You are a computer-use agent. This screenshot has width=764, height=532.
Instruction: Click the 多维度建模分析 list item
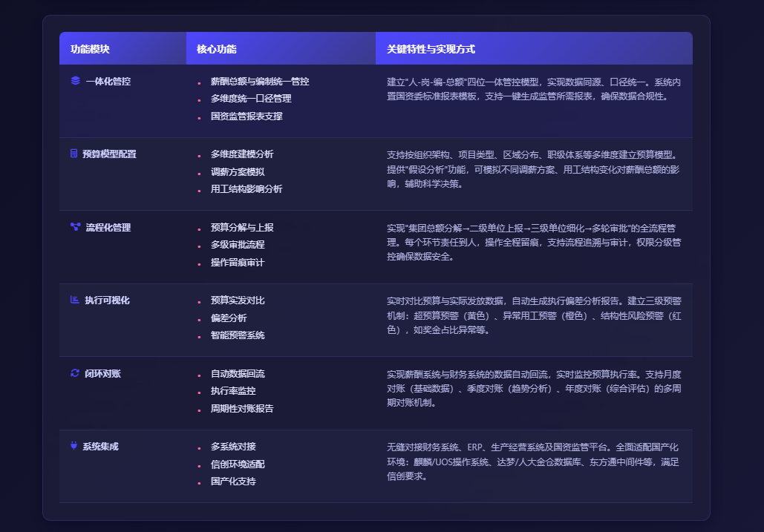click(242, 154)
